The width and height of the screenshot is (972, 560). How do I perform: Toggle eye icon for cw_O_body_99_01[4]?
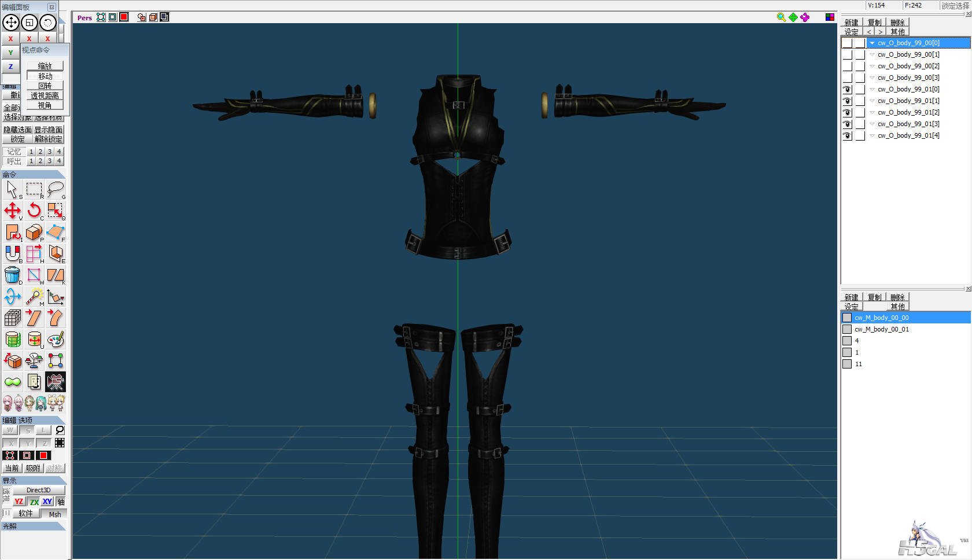coord(847,135)
